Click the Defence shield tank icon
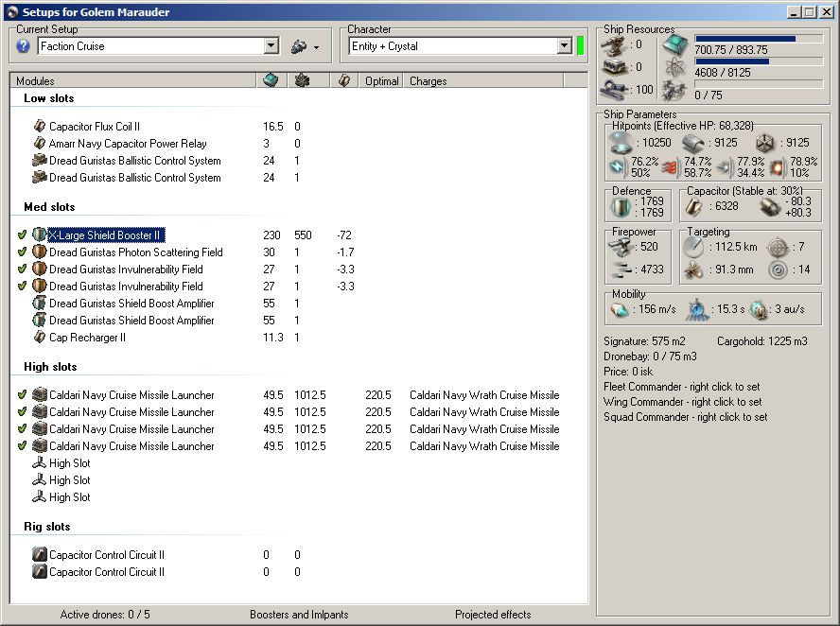Image resolution: width=840 pixels, height=626 pixels. click(621, 207)
